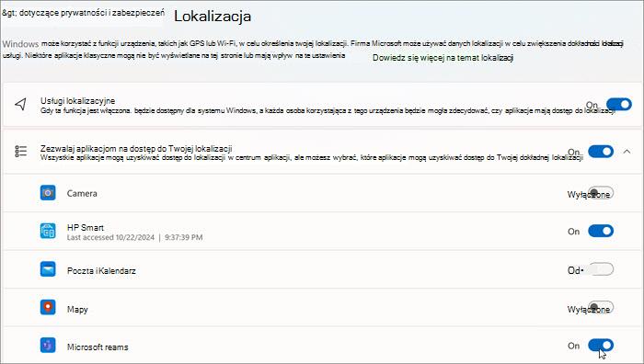Click the Microsoft Teams app icon

(x=48, y=346)
